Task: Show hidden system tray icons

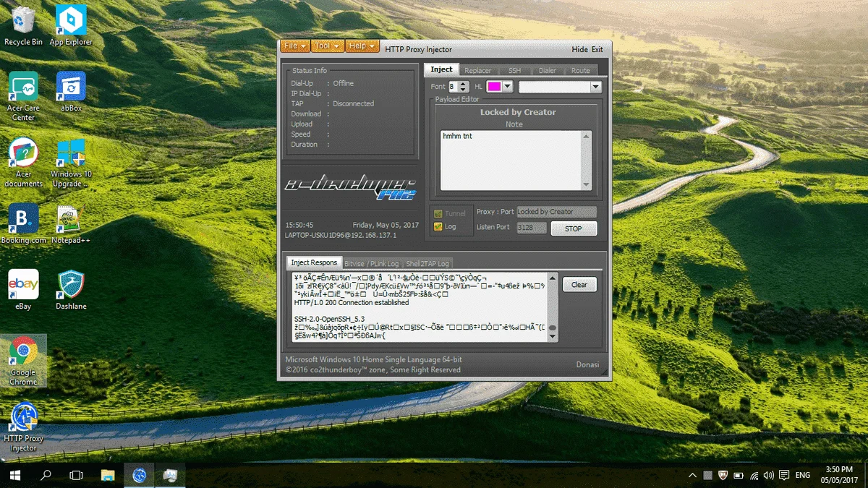Action: click(x=692, y=475)
